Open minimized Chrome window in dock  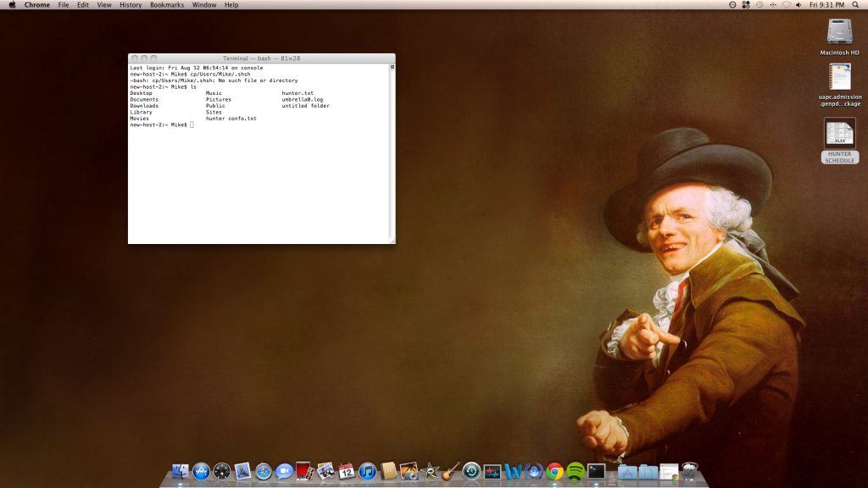[x=669, y=472]
